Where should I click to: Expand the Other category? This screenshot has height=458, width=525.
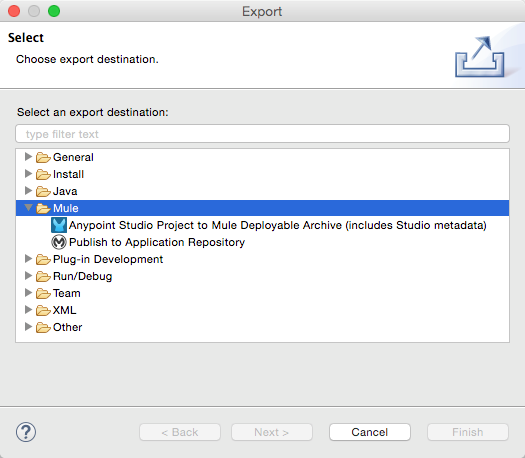click(x=28, y=327)
